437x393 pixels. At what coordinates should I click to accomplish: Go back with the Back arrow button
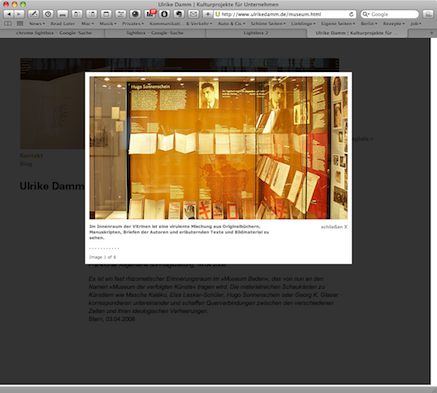pos(9,14)
